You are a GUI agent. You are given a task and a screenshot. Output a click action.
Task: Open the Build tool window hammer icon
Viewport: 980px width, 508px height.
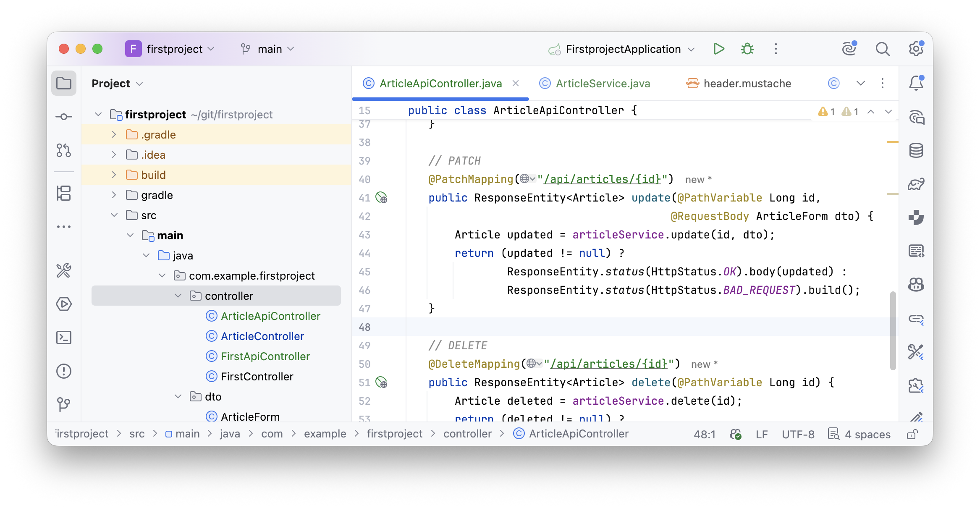point(64,270)
